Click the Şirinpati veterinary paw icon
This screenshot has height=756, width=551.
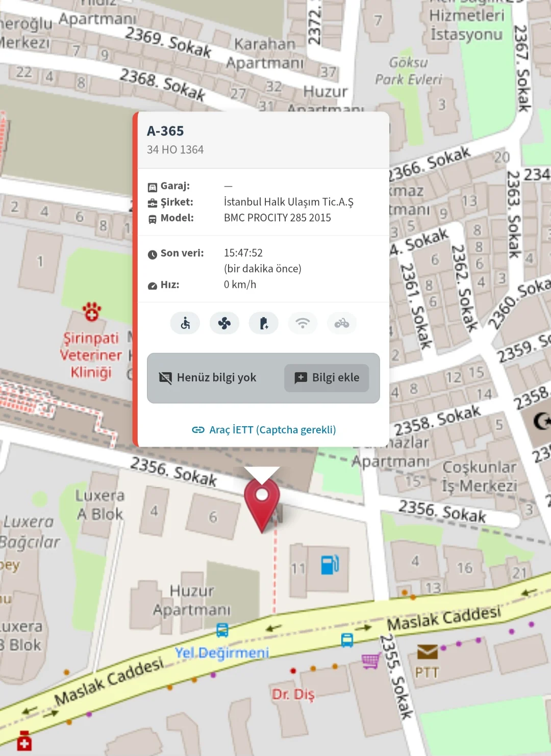(x=92, y=311)
